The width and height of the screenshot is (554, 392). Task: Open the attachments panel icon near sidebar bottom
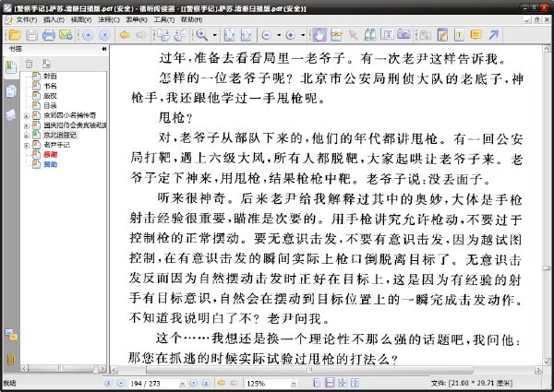click(x=11, y=359)
